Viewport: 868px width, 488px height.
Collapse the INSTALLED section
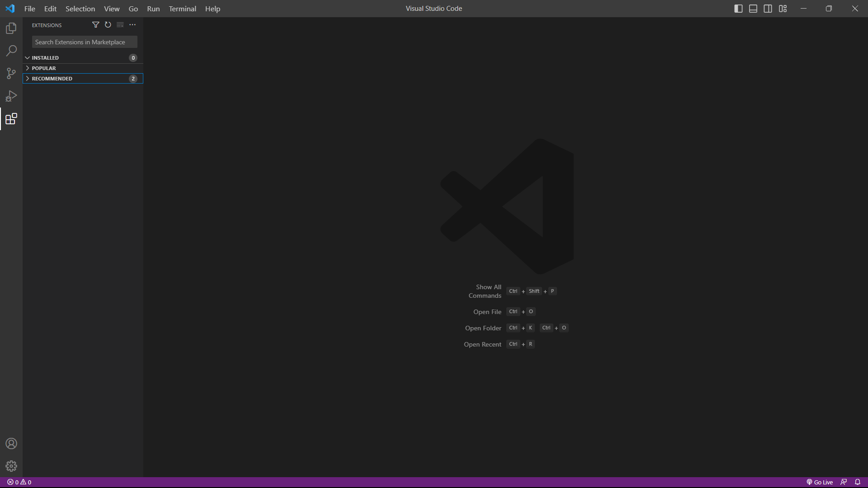(x=83, y=58)
